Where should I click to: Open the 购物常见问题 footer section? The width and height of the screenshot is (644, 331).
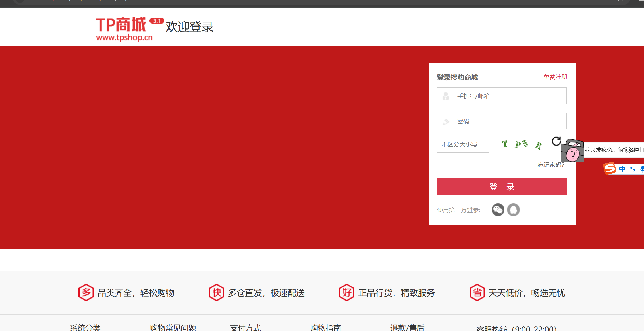(x=173, y=327)
